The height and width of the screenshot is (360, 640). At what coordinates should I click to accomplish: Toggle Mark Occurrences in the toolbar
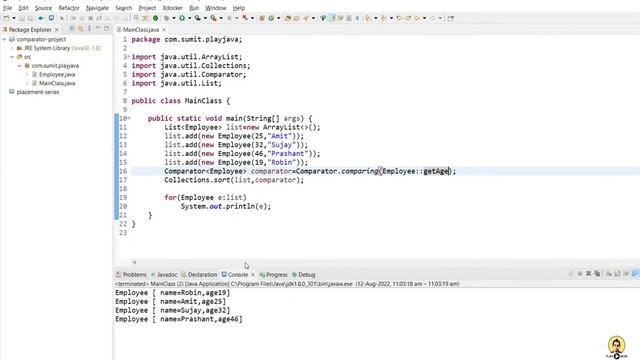click(332, 18)
